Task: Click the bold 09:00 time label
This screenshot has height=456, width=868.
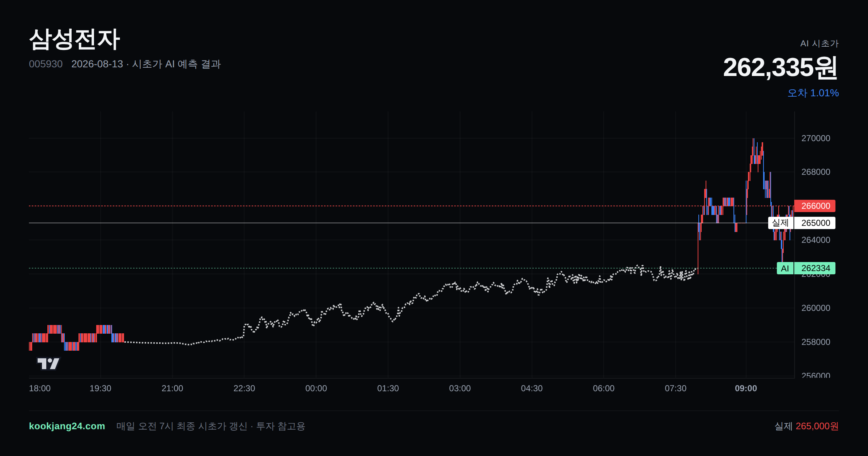Action: tap(746, 388)
